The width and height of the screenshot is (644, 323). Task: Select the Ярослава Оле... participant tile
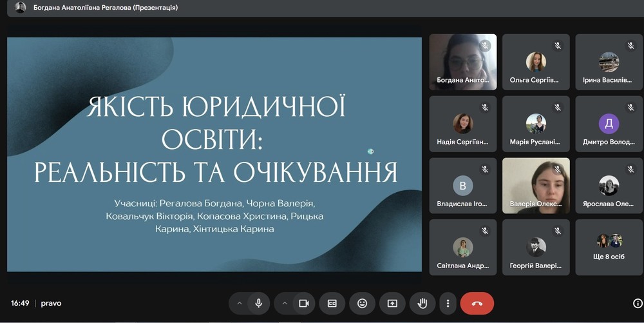[x=609, y=186]
